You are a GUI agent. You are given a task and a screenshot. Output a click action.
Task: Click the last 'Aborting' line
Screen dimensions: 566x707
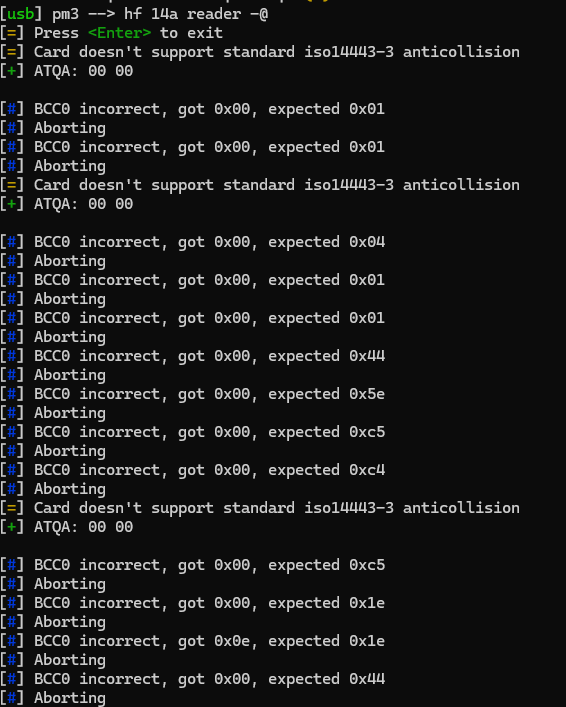click(53, 698)
